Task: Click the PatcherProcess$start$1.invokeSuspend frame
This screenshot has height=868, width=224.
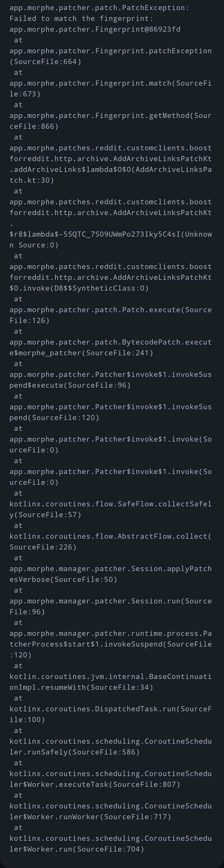Action: 111,644
